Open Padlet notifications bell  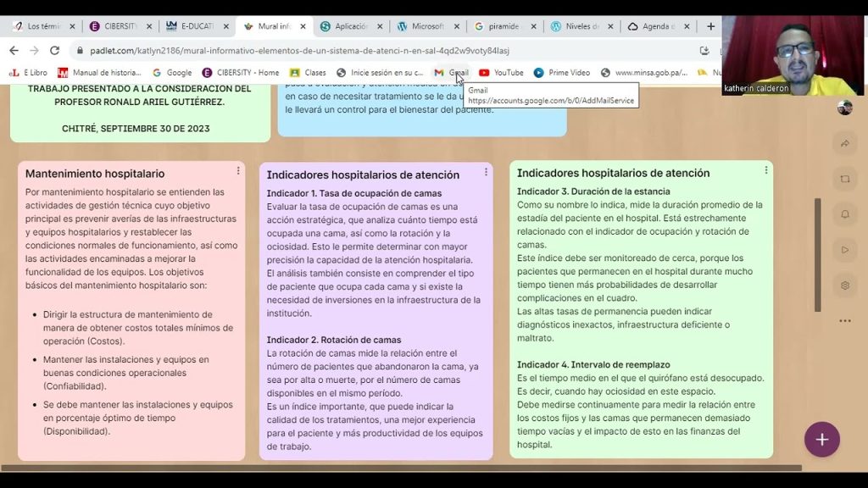[845, 214]
